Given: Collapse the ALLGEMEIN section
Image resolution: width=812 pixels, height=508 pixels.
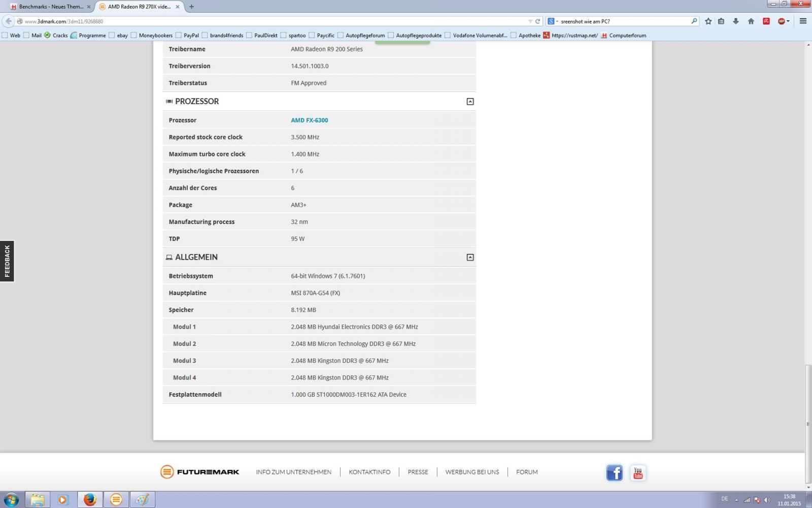Looking at the screenshot, I should [x=470, y=258].
